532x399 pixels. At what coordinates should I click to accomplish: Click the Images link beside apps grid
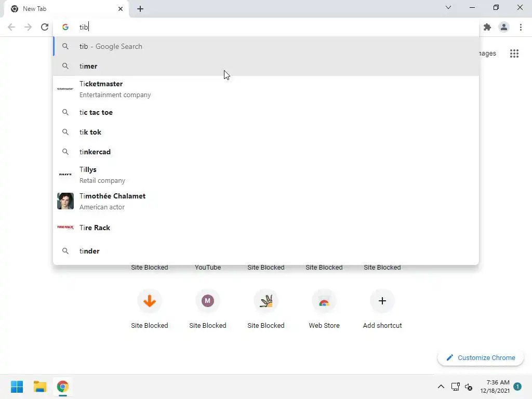(487, 54)
